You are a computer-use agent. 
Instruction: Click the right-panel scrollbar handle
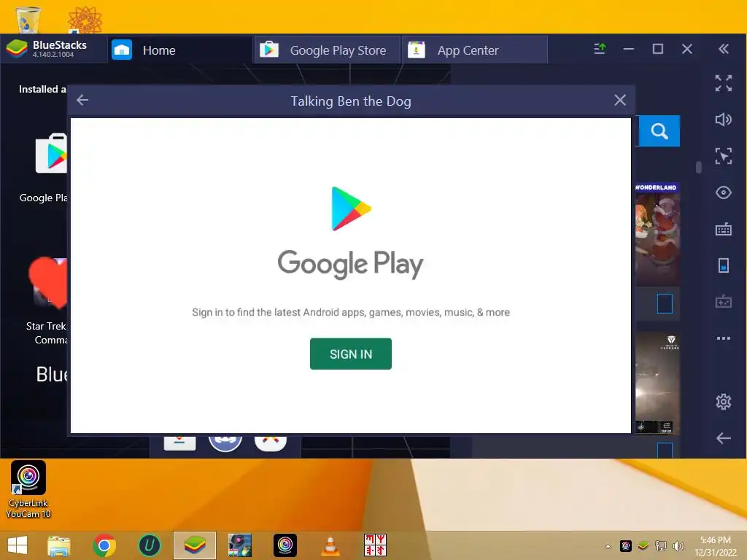tap(698, 167)
